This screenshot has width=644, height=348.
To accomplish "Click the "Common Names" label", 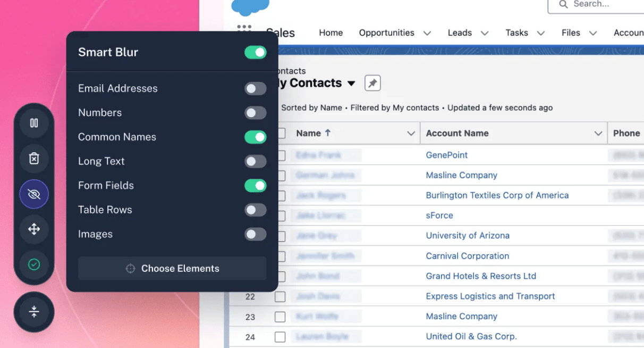I will tap(117, 137).
